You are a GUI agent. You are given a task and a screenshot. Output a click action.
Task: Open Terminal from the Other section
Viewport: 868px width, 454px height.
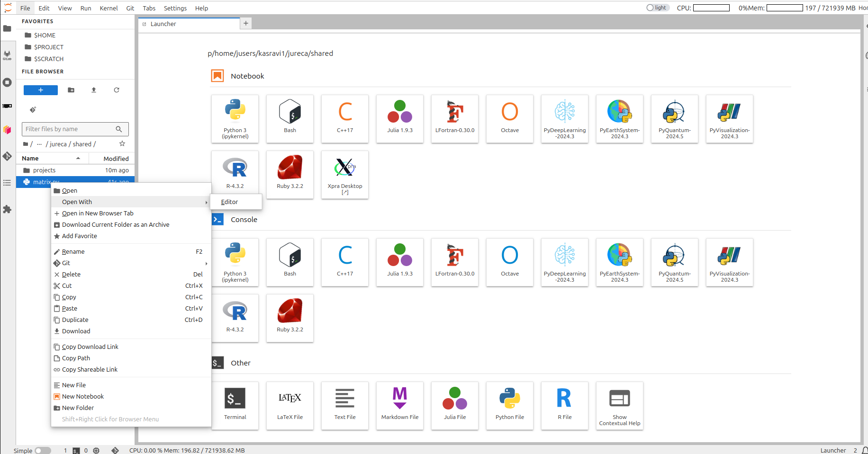point(235,405)
